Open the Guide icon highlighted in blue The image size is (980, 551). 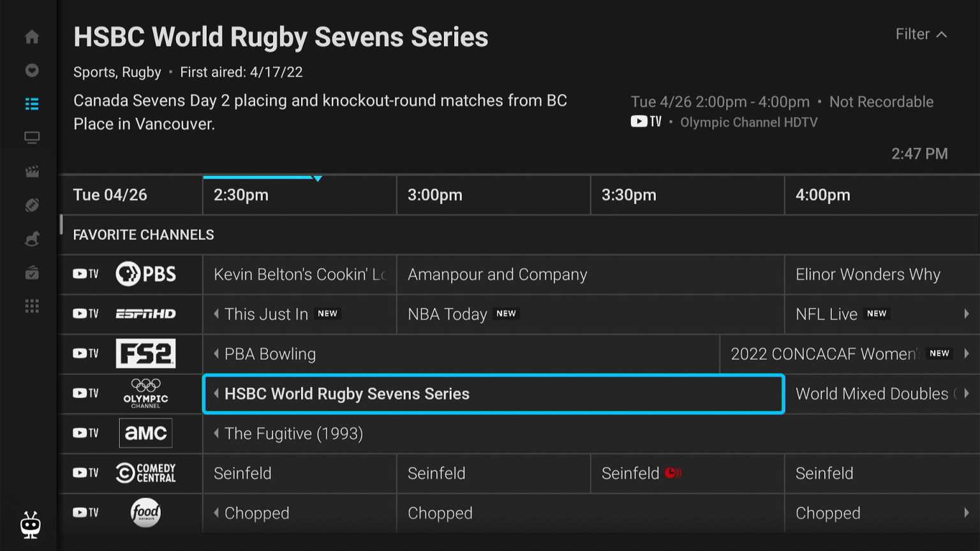coord(31,103)
